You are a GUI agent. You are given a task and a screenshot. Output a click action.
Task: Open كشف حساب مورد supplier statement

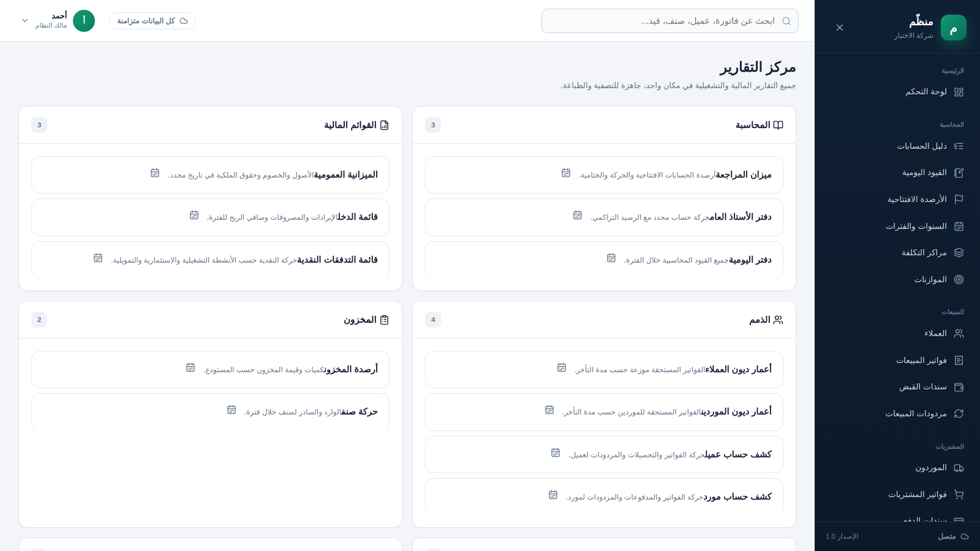pos(604,497)
